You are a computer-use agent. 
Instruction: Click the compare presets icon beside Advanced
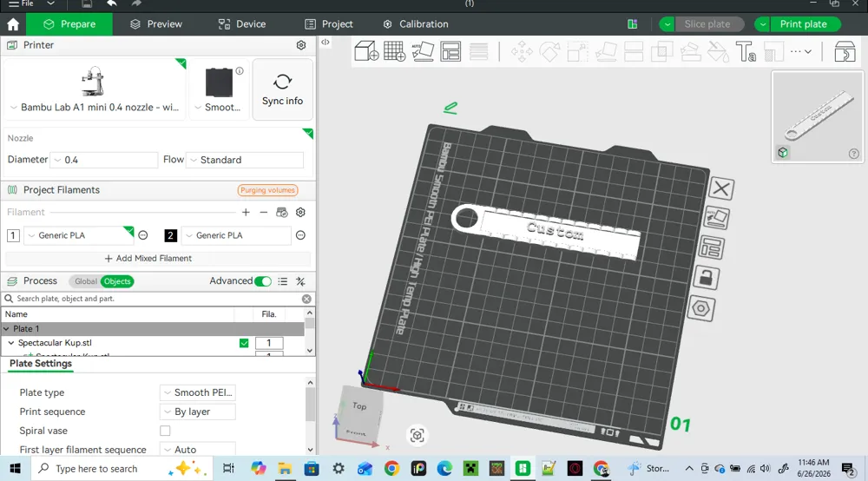tap(300, 281)
